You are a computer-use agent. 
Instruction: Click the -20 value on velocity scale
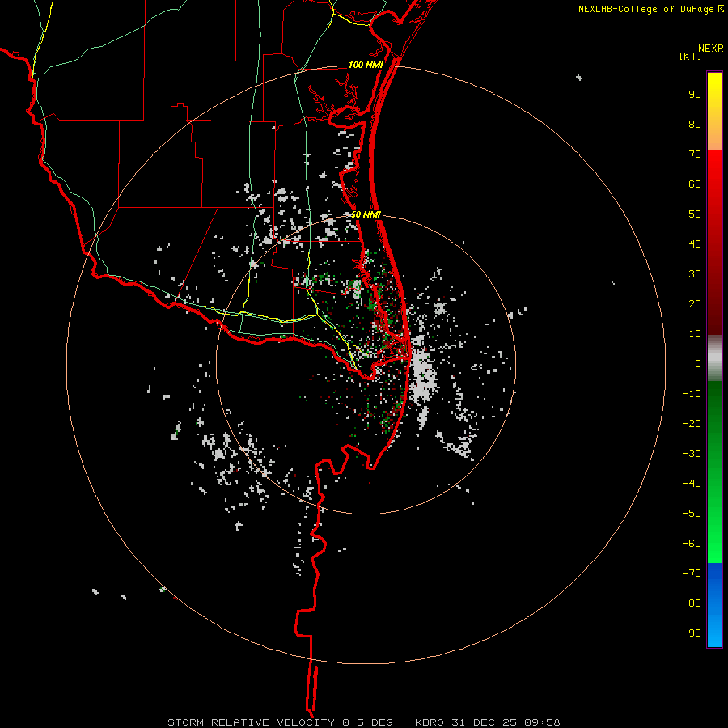click(692, 424)
